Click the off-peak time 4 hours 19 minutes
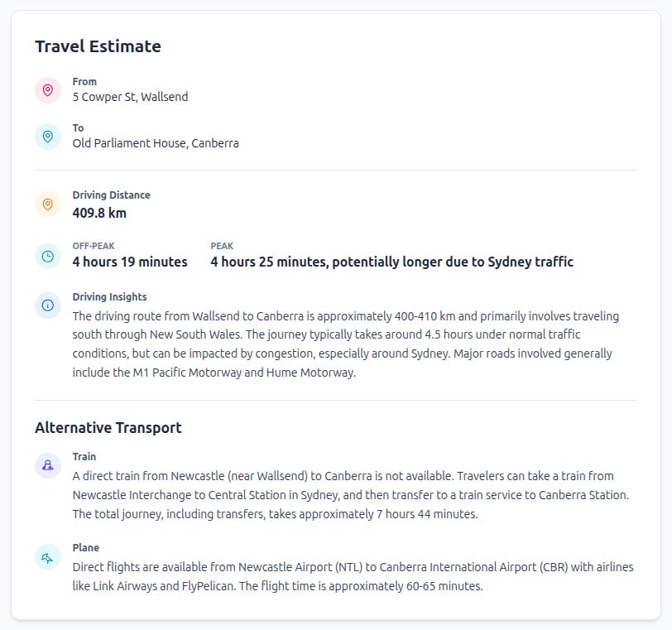The image size is (672, 630). (x=130, y=262)
